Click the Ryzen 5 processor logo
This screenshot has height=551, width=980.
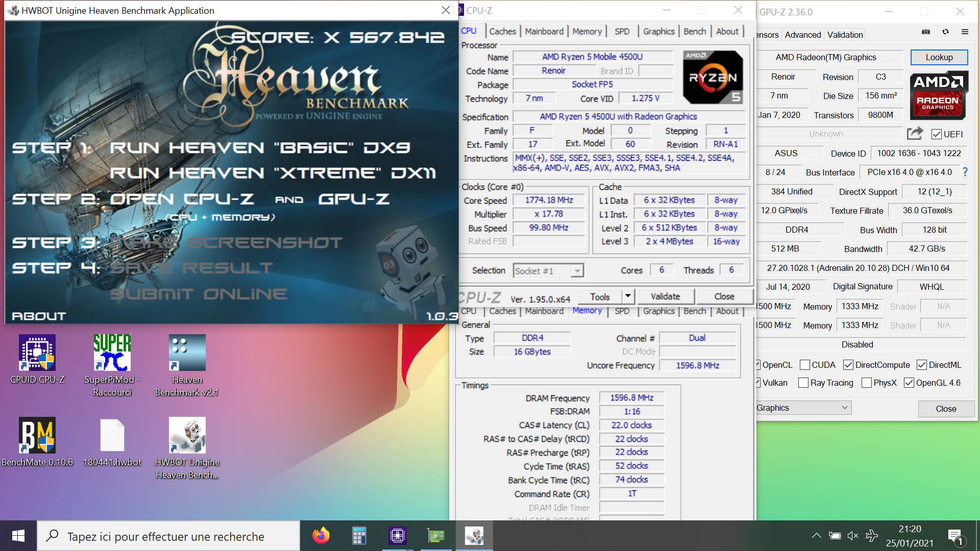pyautogui.click(x=713, y=77)
